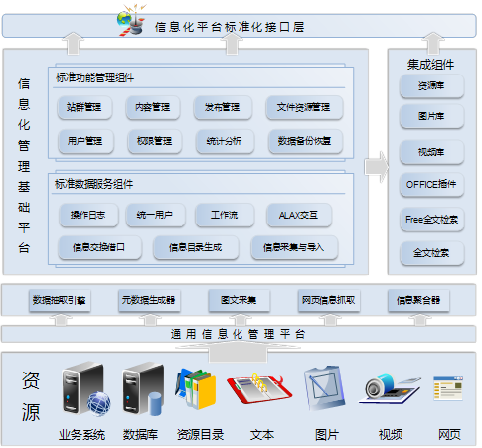Click the 站群管理 button
Viewport: 482px width, 448px height.
click(x=84, y=107)
